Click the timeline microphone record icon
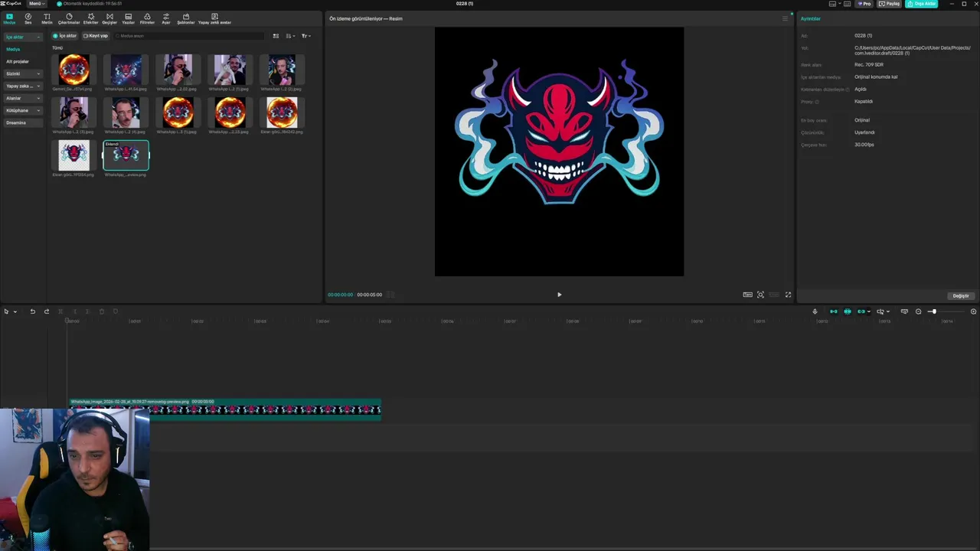980x551 pixels. pyautogui.click(x=815, y=311)
